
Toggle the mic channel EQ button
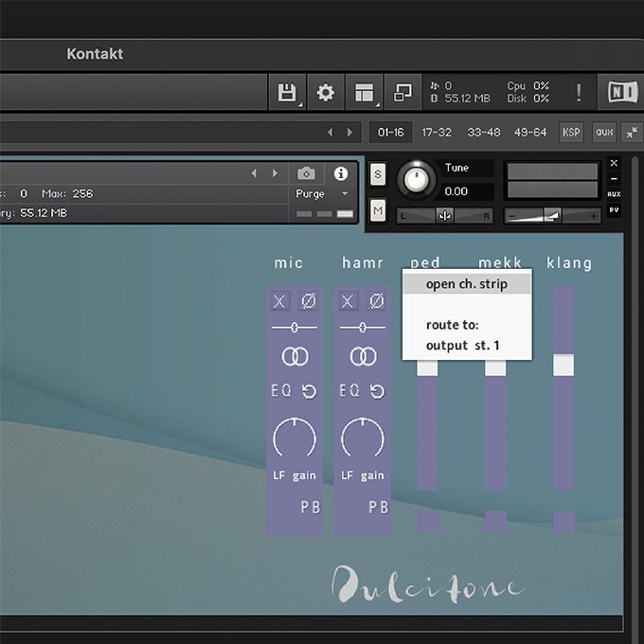point(281,390)
